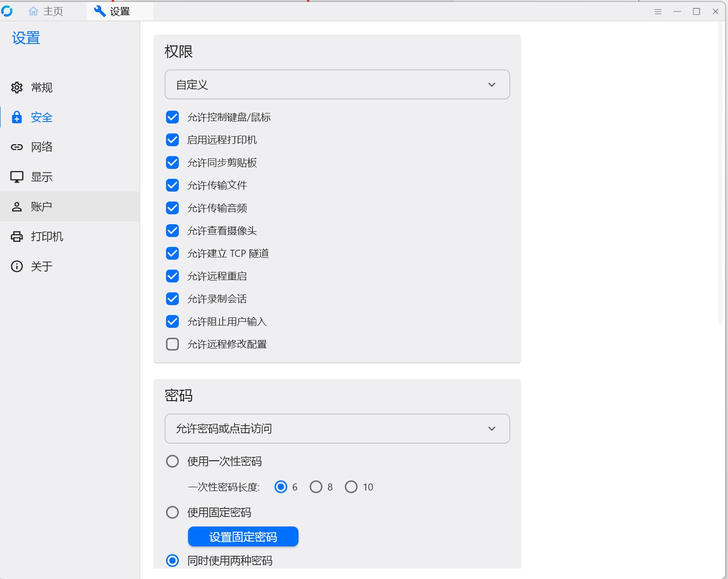Image resolution: width=728 pixels, height=579 pixels.
Task: Select 使用一次性密码 radio button
Action: tap(173, 461)
